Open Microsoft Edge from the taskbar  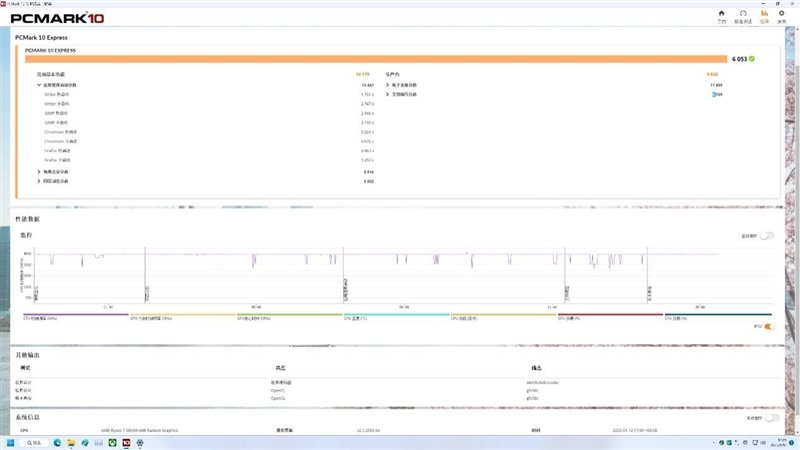tap(57, 443)
